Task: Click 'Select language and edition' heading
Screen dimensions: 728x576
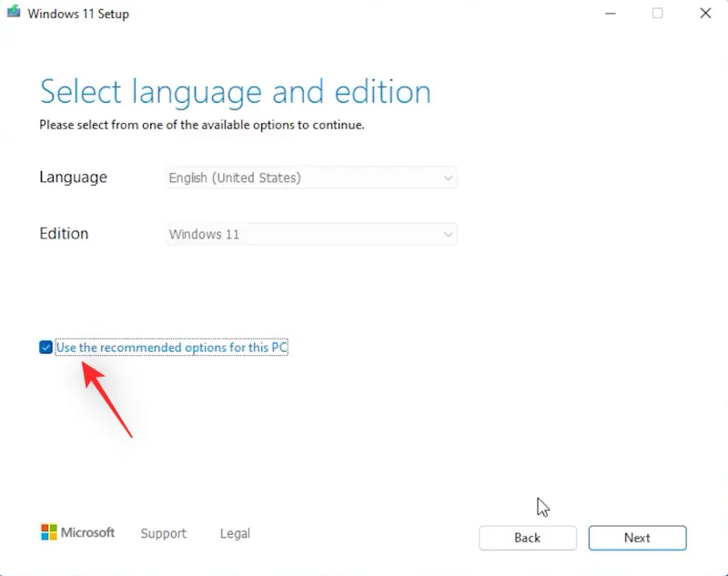Action: point(235,91)
